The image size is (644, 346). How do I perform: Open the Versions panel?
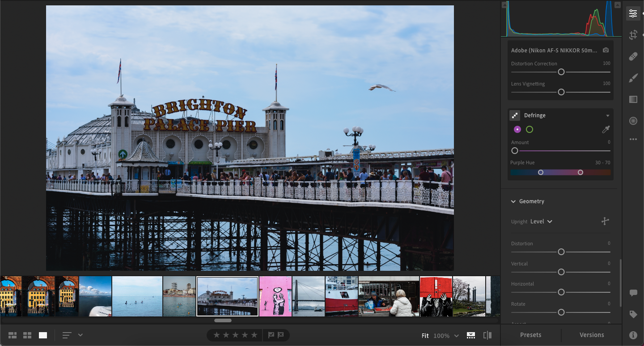592,335
